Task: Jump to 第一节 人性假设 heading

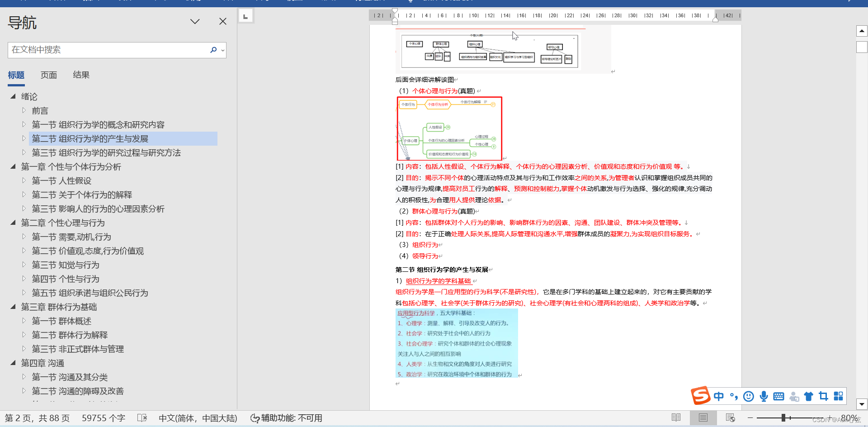Action: click(x=61, y=180)
